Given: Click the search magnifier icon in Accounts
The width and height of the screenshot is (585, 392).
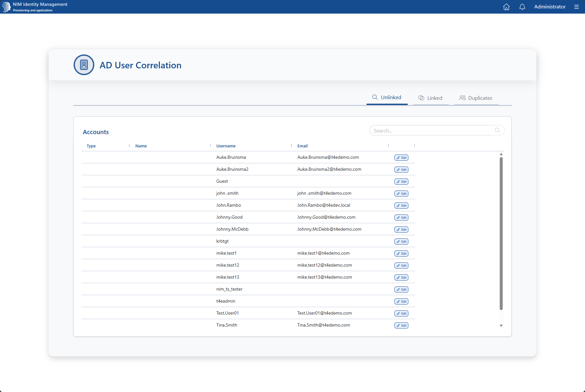Looking at the screenshot, I should tap(497, 130).
